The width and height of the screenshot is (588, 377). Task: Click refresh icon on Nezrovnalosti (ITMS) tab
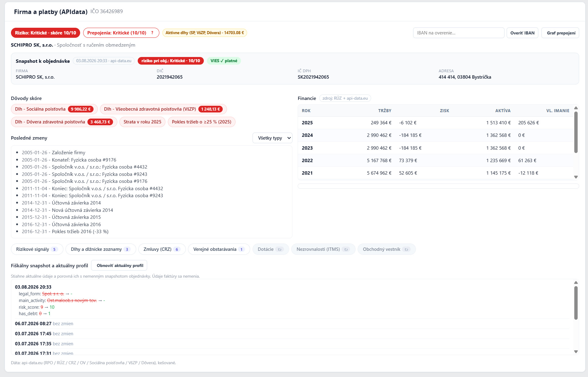point(346,249)
